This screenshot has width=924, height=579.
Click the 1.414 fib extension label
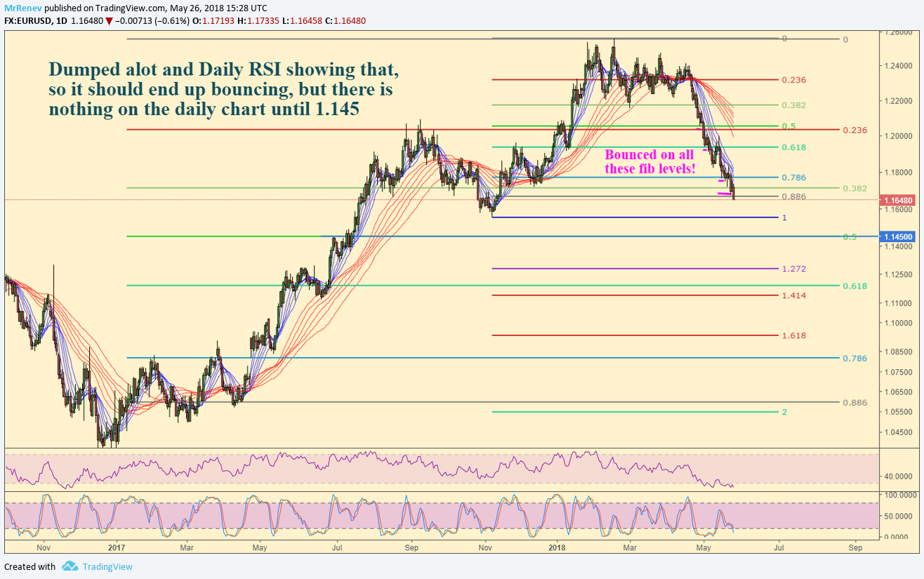[x=793, y=295]
